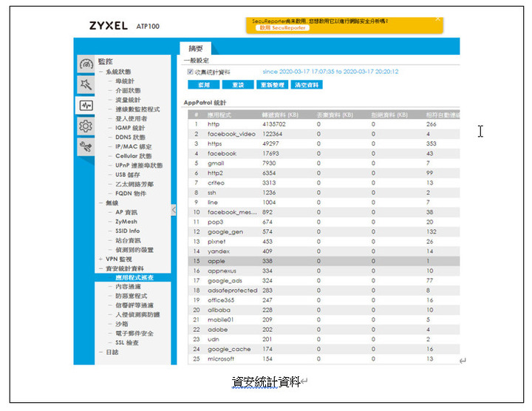
Task: Toggle the collect statistics checkbox
Action: pyautogui.click(x=191, y=72)
